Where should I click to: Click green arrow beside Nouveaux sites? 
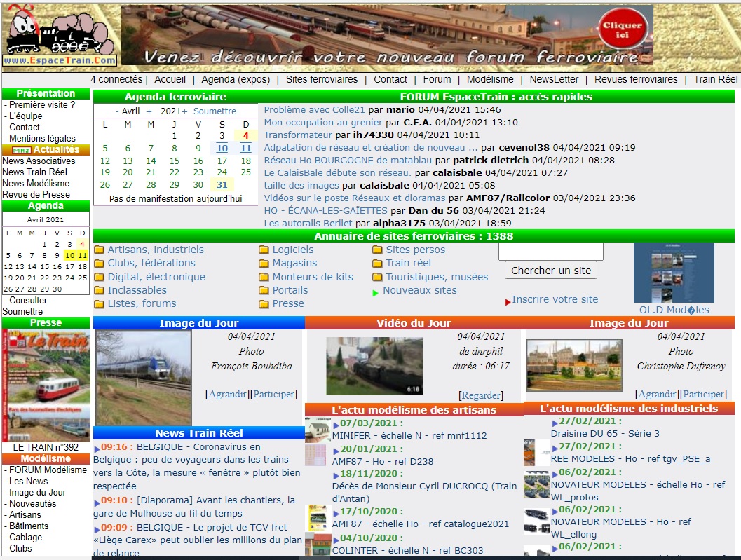375,293
